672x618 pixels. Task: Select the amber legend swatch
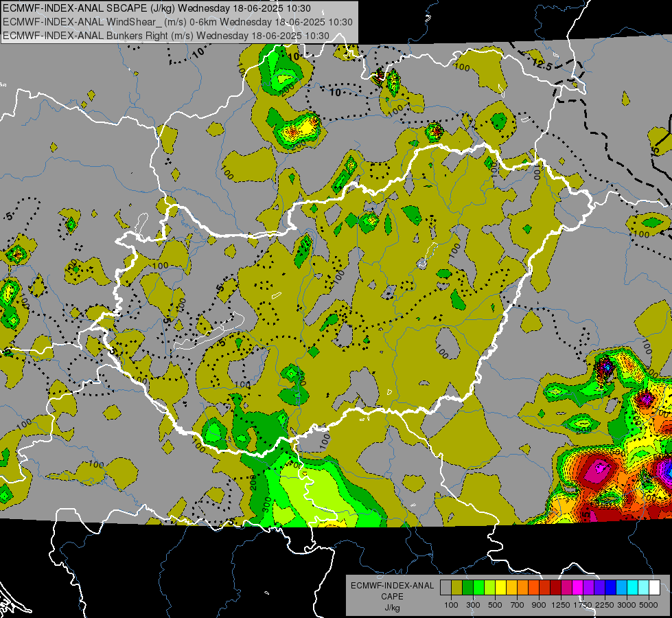click(x=511, y=588)
